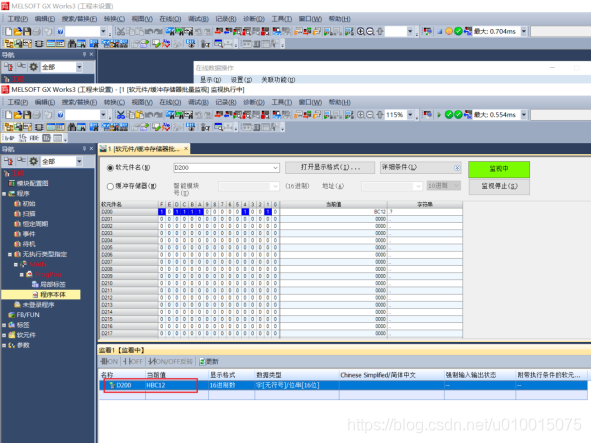Click the Read from PLC blue-arrow icon
The height and width of the screenshot is (443, 591).
tap(228, 115)
